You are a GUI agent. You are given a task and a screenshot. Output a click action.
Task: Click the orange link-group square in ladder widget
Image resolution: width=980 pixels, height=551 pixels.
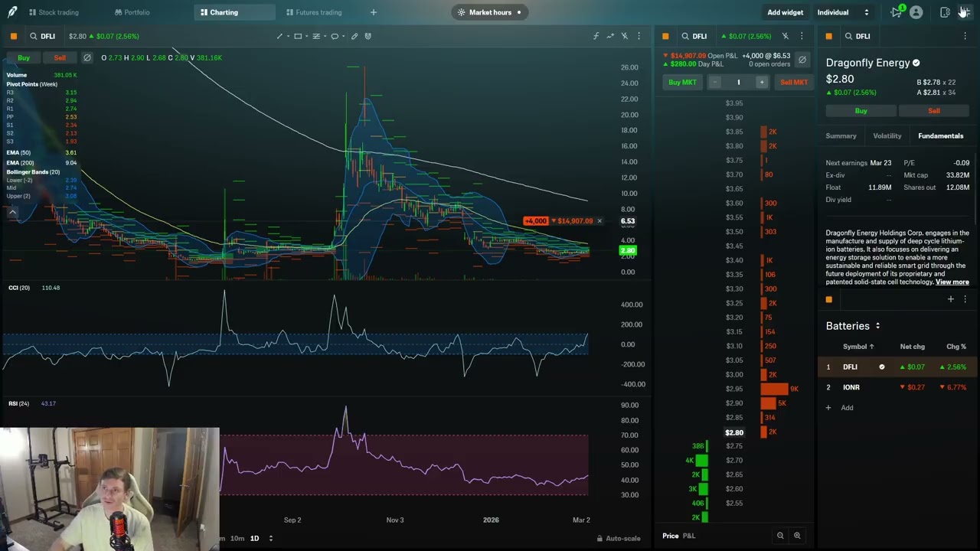pyautogui.click(x=665, y=36)
